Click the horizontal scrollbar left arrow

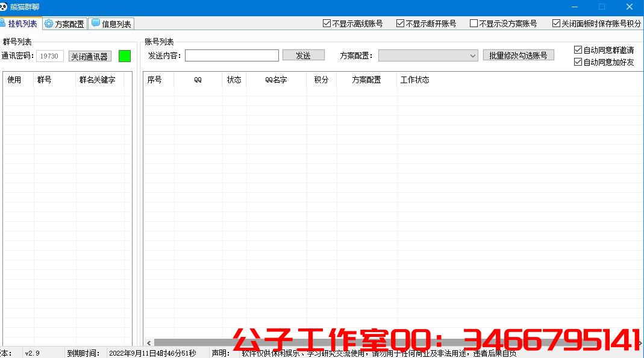click(x=149, y=342)
